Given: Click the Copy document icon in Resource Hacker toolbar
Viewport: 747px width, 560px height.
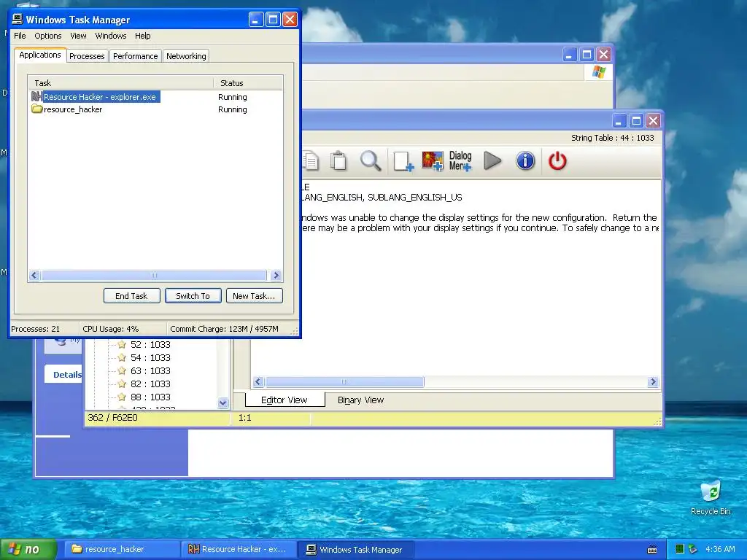Looking at the screenshot, I should 310,161.
